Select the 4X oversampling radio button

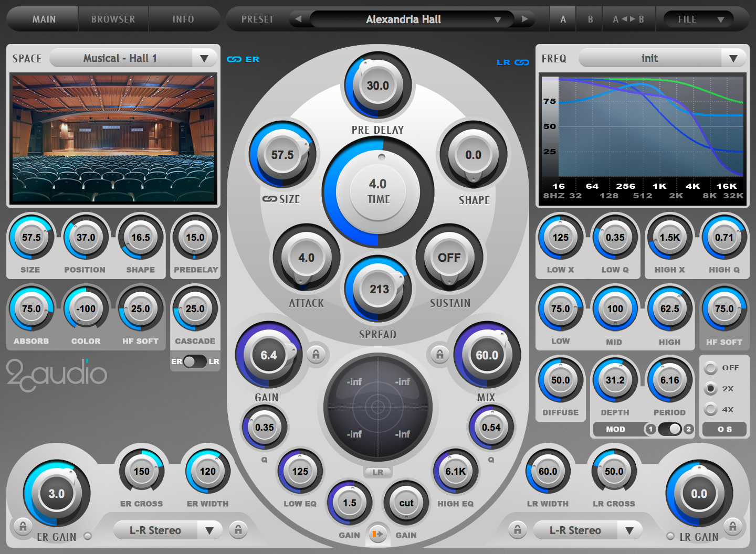[711, 409]
